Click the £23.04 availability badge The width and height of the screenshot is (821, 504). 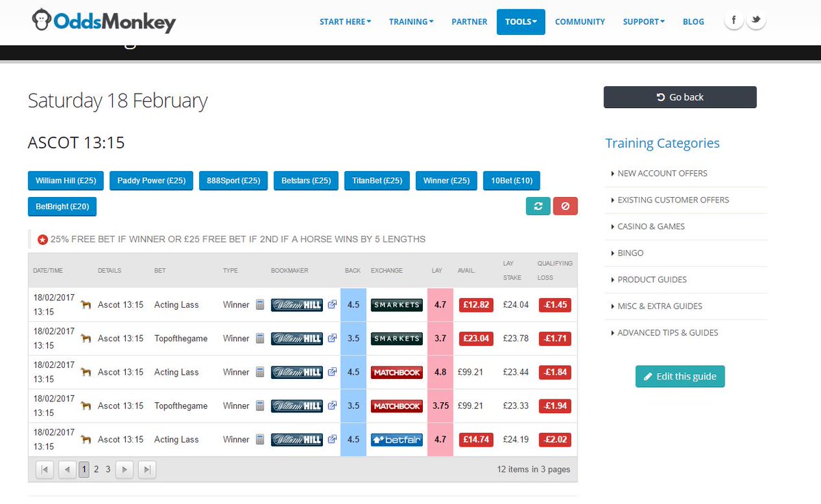(475, 338)
